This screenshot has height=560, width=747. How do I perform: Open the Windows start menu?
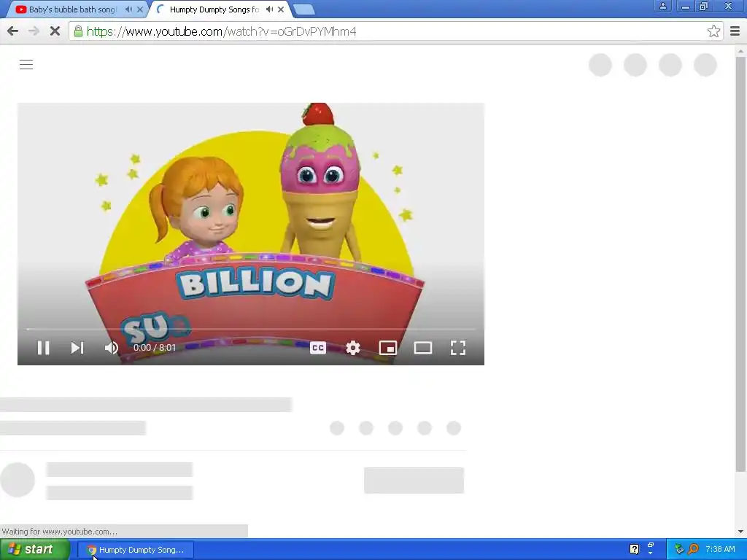35,550
